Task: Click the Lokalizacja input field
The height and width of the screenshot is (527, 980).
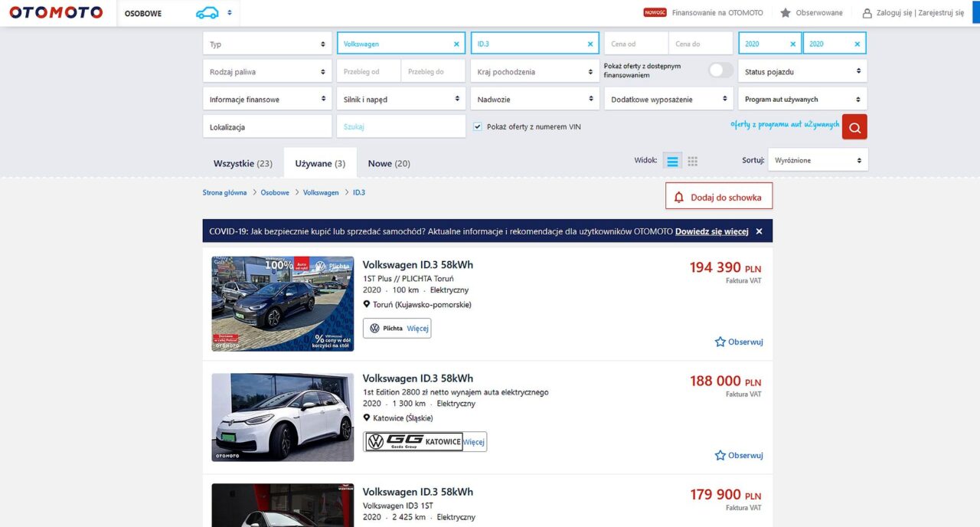Action: click(x=267, y=127)
